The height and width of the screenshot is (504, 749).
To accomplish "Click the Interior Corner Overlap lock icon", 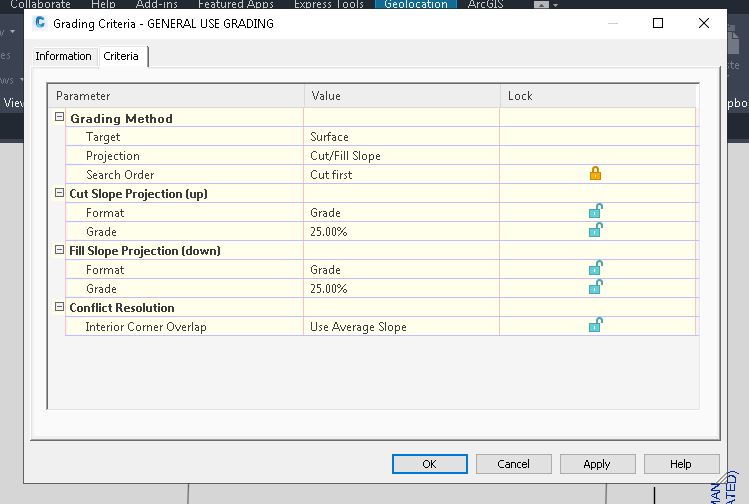I will coord(595,326).
